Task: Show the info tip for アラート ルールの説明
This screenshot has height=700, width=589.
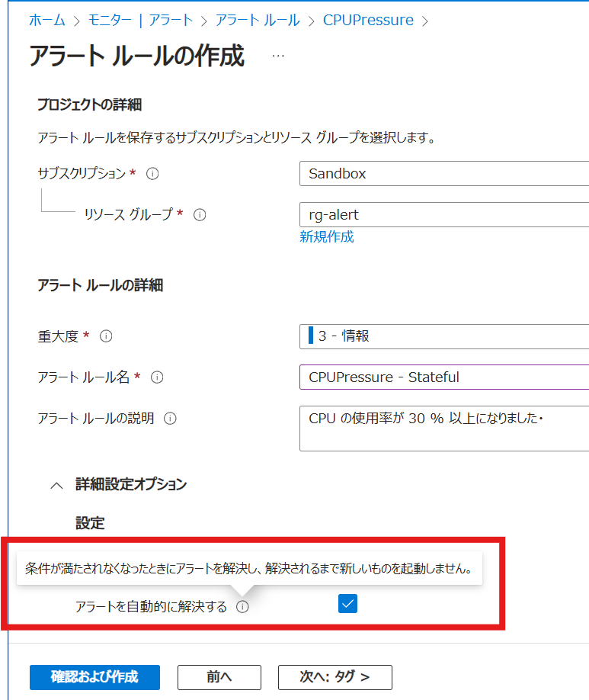Action: coord(170,419)
